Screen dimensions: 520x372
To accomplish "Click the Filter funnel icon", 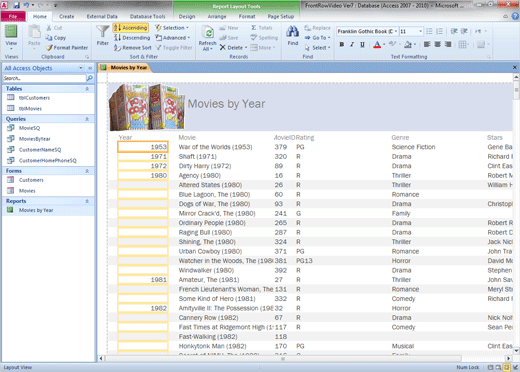I will (x=102, y=32).
